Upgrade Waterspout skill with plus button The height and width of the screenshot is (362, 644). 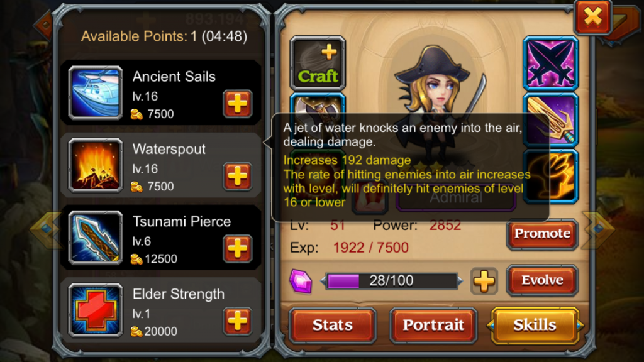coord(237,177)
